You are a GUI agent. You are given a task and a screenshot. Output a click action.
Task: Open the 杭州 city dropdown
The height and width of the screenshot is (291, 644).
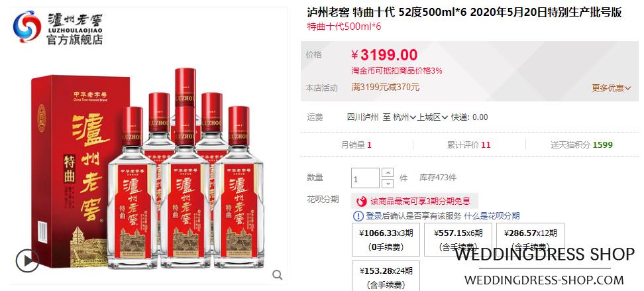click(x=405, y=117)
